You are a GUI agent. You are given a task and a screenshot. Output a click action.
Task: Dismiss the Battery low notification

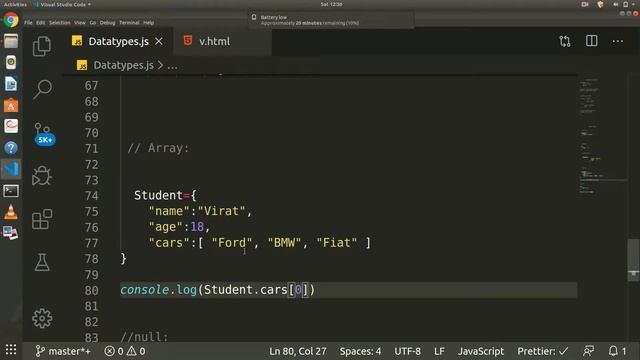331,20
